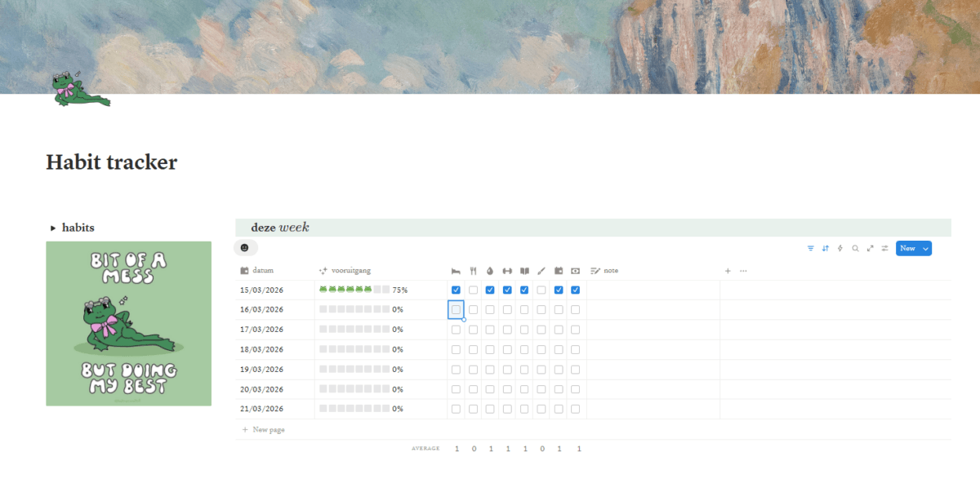Open the three-dots property options menu

pyautogui.click(x=743, y=271)
